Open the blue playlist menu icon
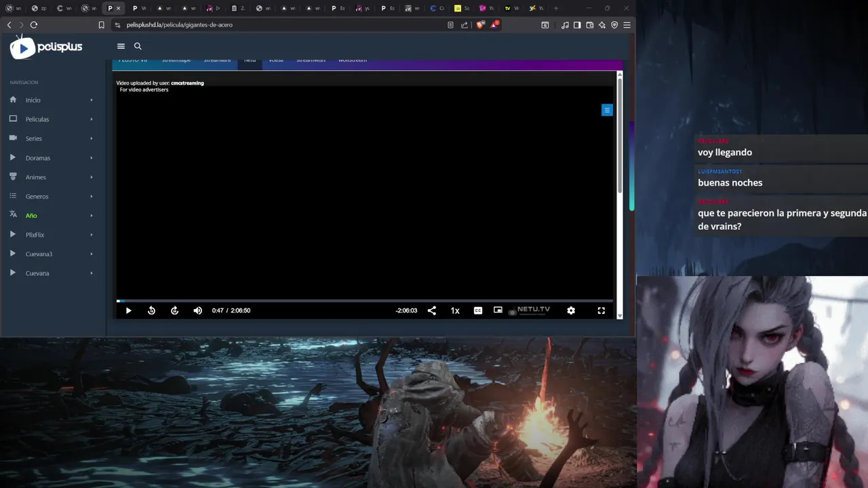The height and width of the screenshot is (488, 868). pos(607,110)
